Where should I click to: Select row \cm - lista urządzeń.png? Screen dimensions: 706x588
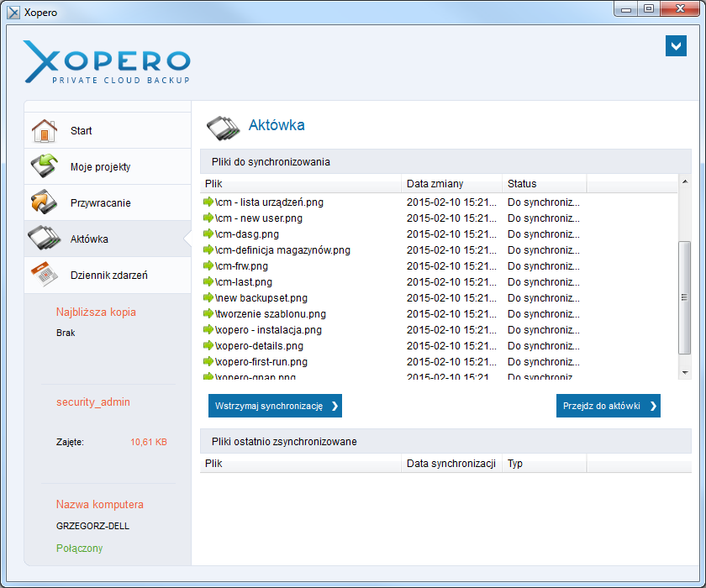point(439,202)
